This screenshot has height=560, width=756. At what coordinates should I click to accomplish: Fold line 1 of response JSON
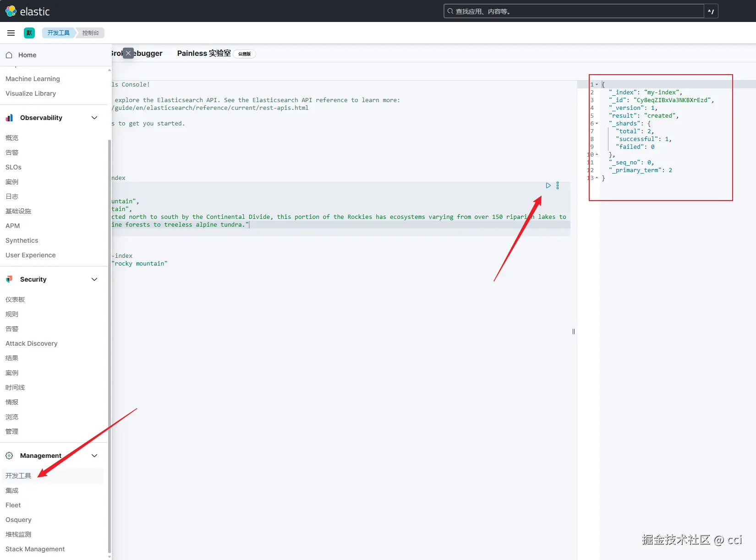tap(597, 85)
